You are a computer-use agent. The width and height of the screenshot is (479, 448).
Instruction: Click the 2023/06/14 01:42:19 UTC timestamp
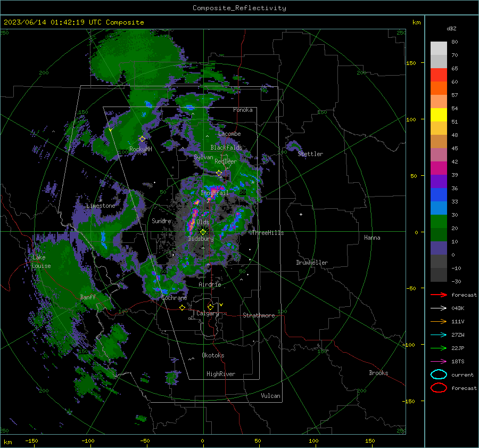52,22
